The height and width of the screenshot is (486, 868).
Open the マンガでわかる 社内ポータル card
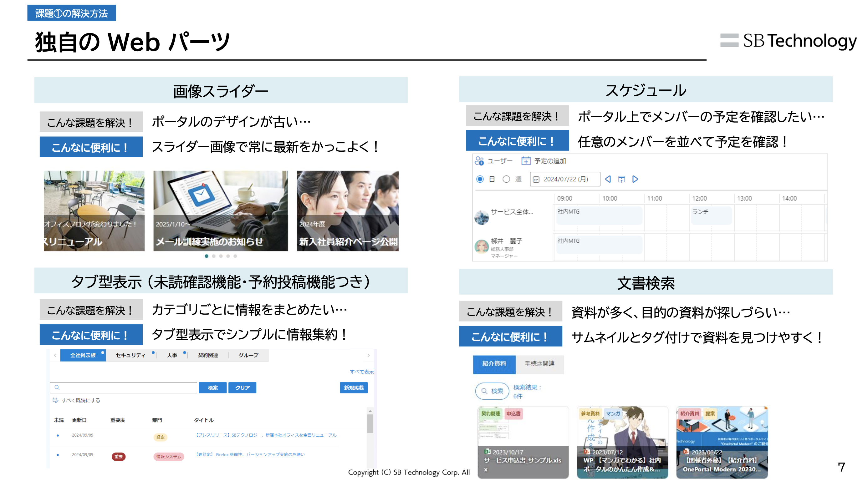coord(623,443)
